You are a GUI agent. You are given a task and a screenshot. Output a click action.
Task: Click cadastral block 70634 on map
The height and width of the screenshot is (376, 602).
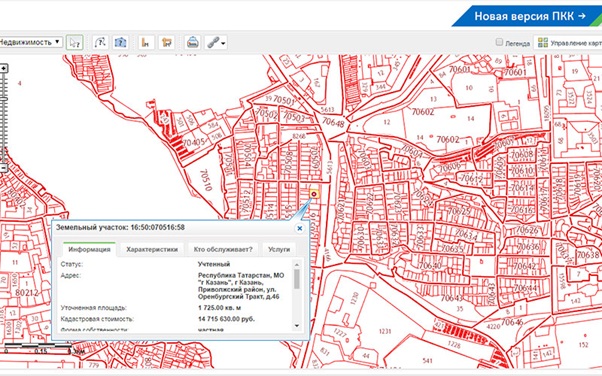click(x=466, y=234)
